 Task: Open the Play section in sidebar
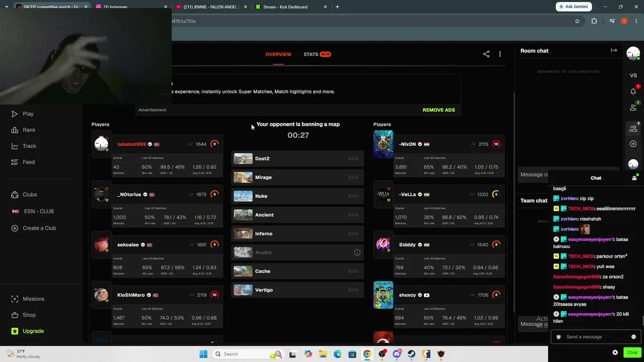pos(23,114)
